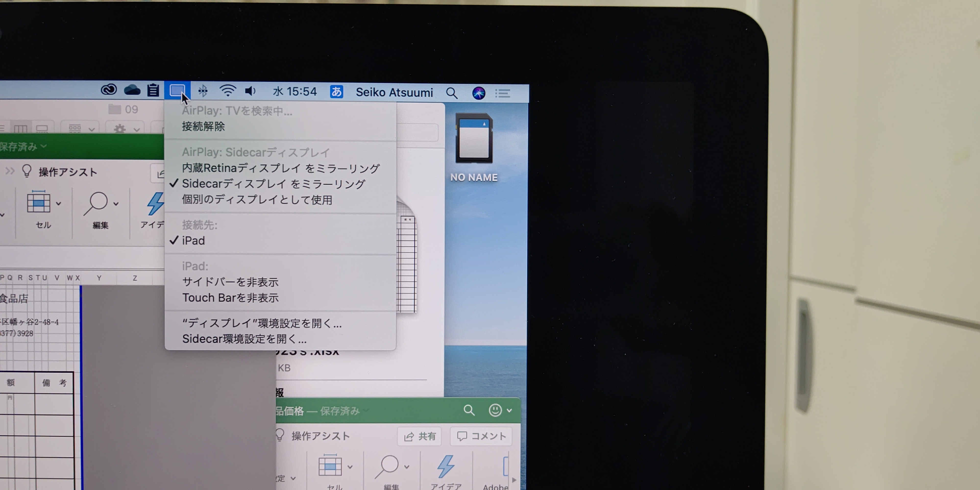Toggle the checked iPad connection entry
This screenshot has width=980, height=490.
coord(193,240)
